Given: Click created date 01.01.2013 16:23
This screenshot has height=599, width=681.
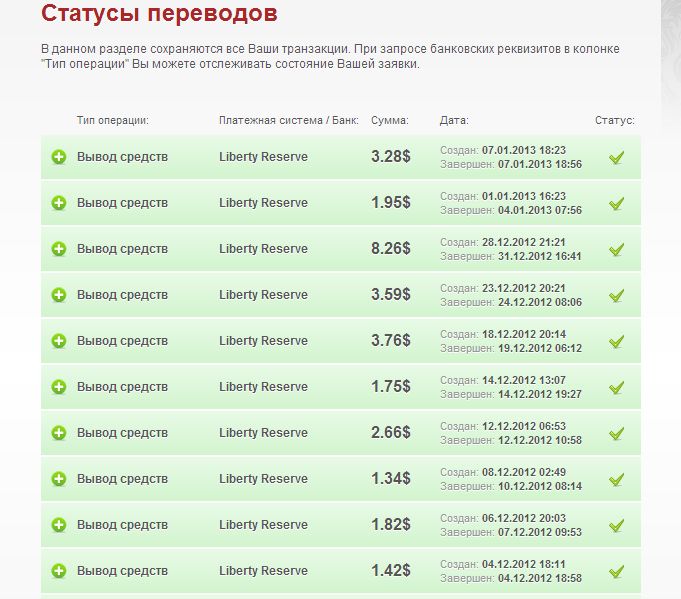Looking at the screenshot, I should [524, 196].
